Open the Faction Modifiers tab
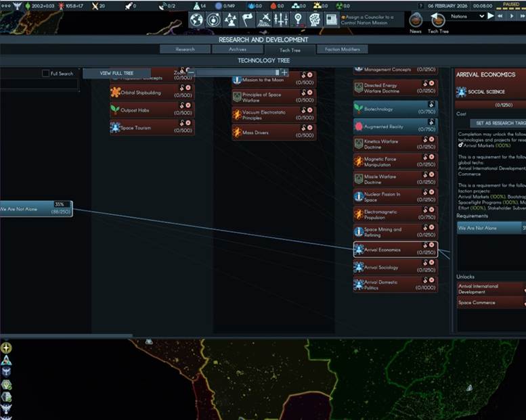Image resolution: width=526 pixels, height=420 pixels. point(342,49)
